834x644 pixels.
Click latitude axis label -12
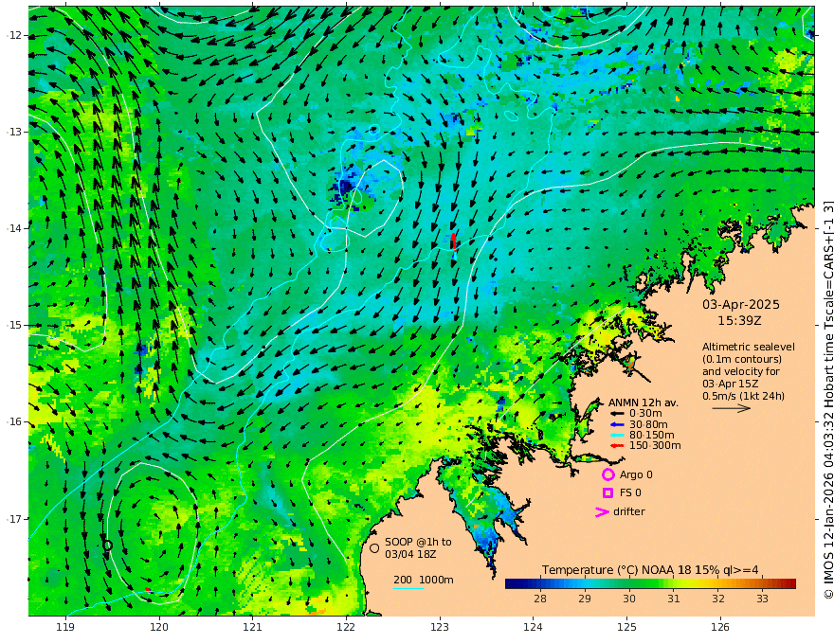(x=13, y=35)
